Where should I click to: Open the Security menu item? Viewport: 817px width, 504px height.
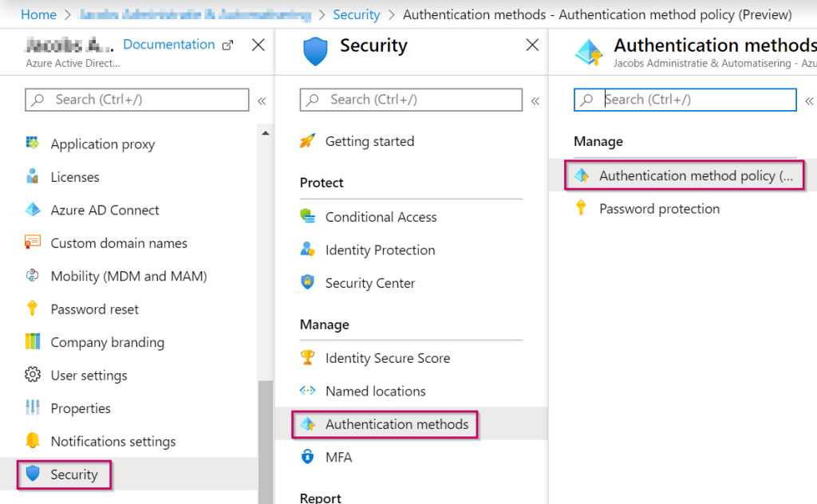(x=73, y=474)
